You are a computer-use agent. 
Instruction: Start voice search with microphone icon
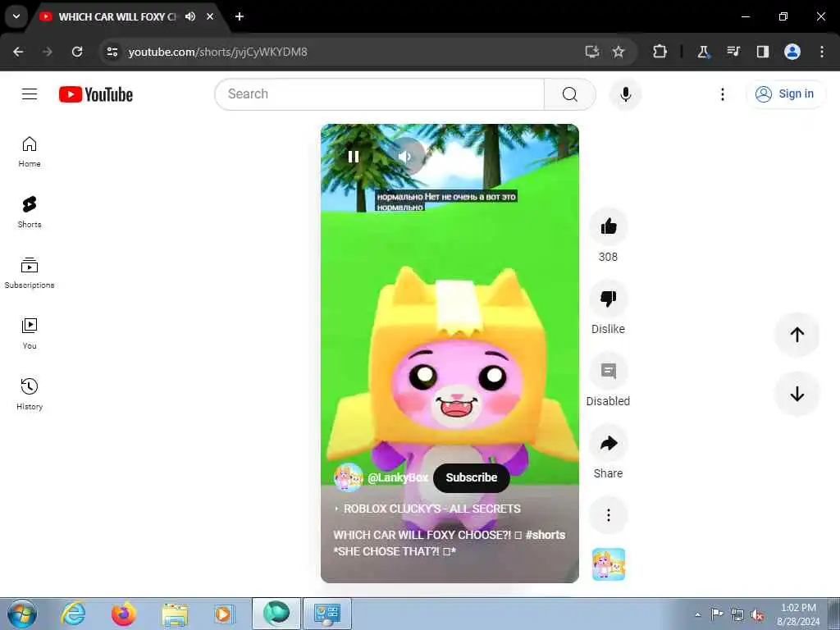pos(625,94)
